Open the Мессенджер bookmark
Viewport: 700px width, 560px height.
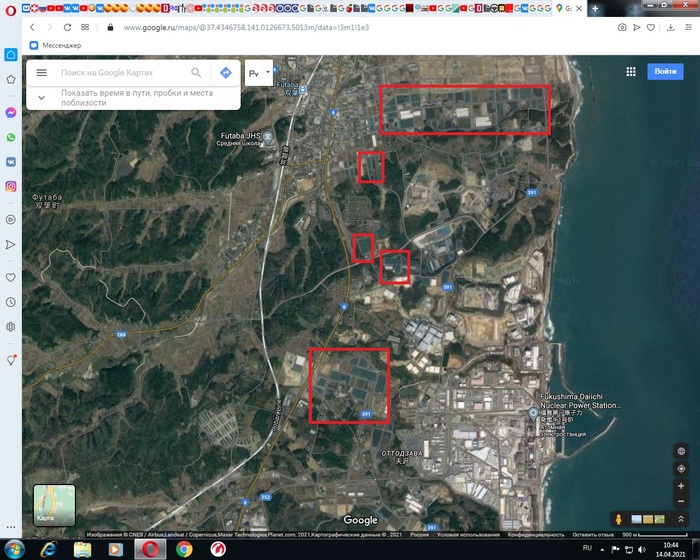pos(55,45)
